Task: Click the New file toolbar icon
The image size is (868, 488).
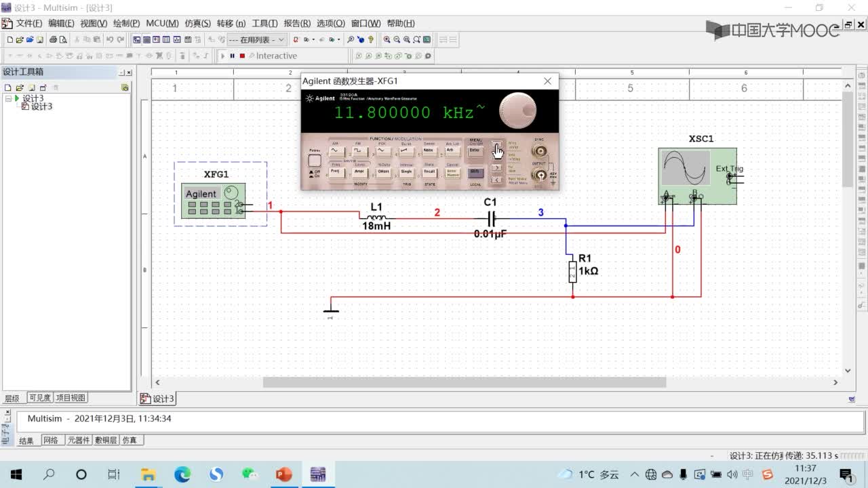Action: tap(10, 40)
